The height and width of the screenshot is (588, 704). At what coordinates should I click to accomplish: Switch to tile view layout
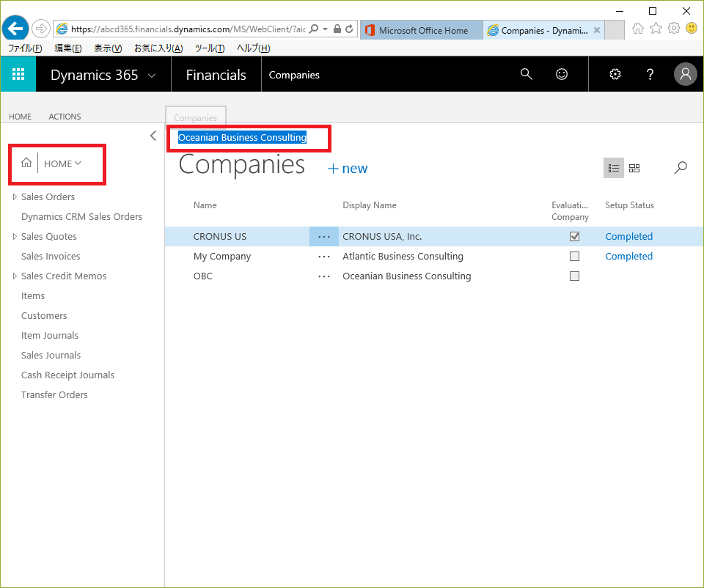(634, 169)
